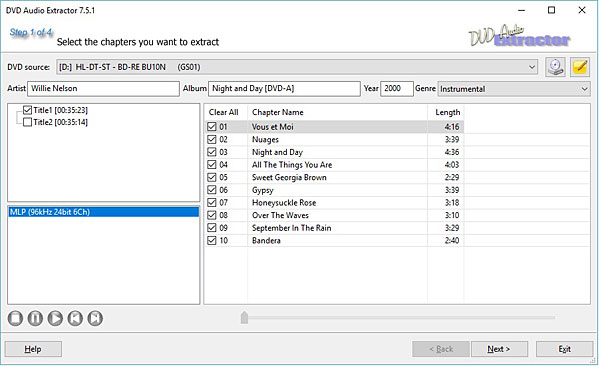600x367 pixels.
Task: Select the Honeysuckle Rose chapter name
Action: pyautogui.click(x=284, y=202)
